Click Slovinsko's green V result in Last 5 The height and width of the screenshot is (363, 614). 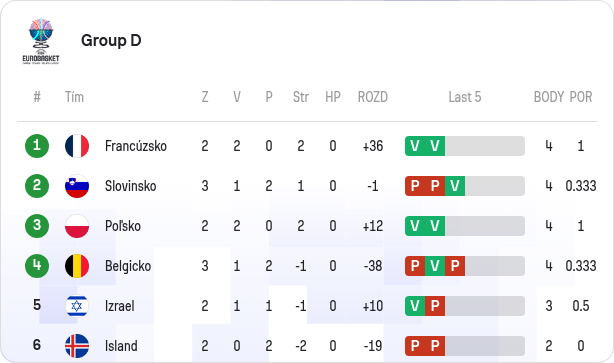click(x=455, y=186)
